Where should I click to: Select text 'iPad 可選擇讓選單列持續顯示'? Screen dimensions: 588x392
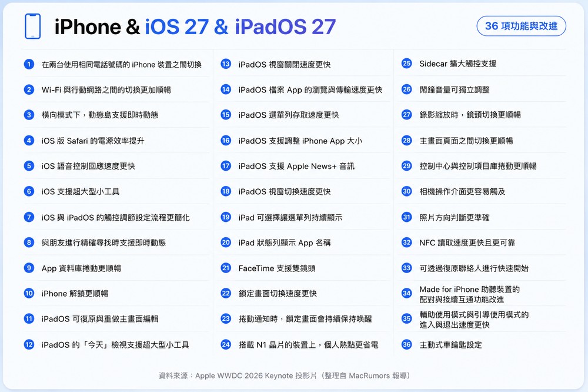tap(290, 217)
